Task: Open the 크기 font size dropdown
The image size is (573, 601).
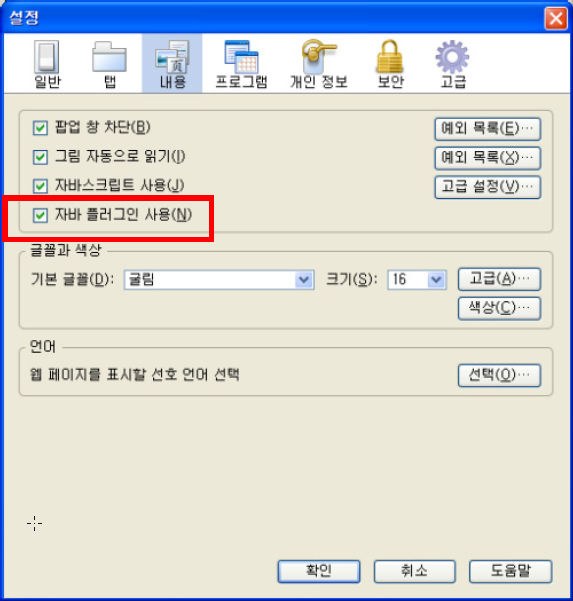Action: (417, 280)
